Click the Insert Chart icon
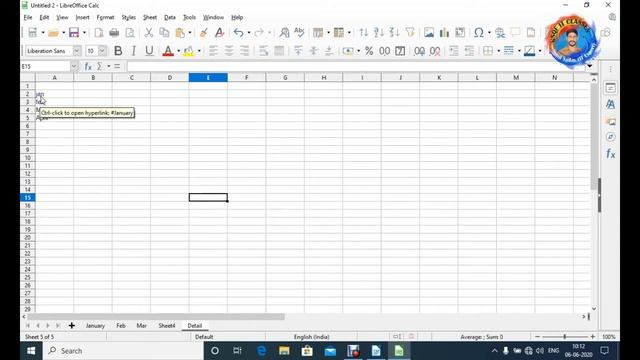Viewport: 640px width, 360px height. [444, 33]
